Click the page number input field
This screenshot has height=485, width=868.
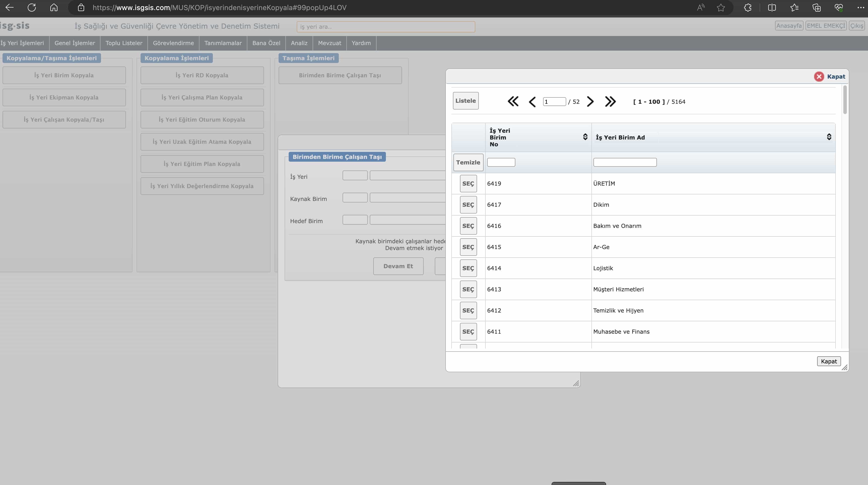tap(554, 102)
